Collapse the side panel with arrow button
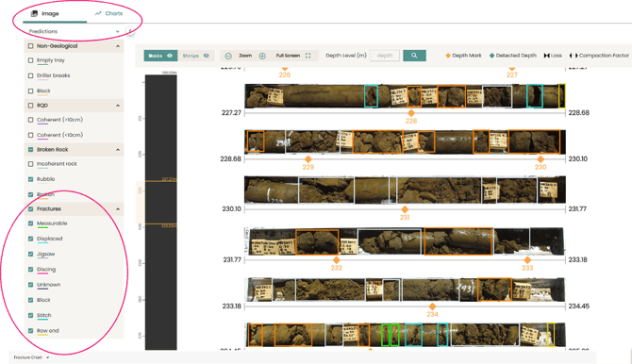632x364 pixels. click(x=130, y=31)
